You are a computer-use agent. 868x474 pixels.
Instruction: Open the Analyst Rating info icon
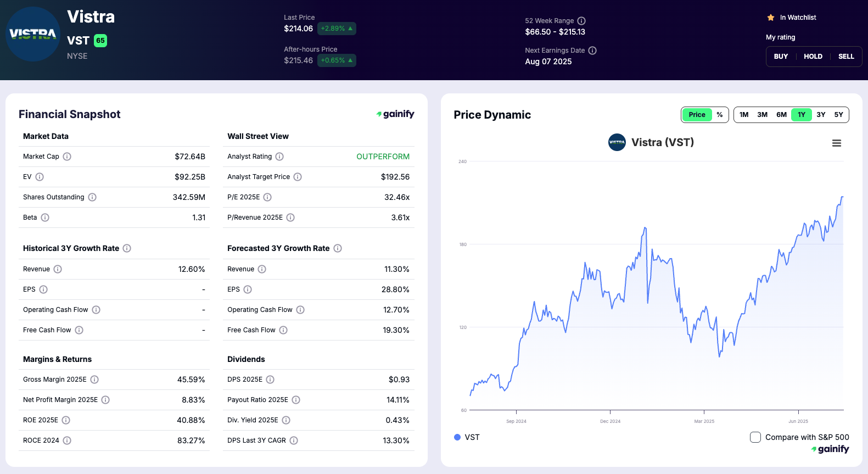pos(279,157)
